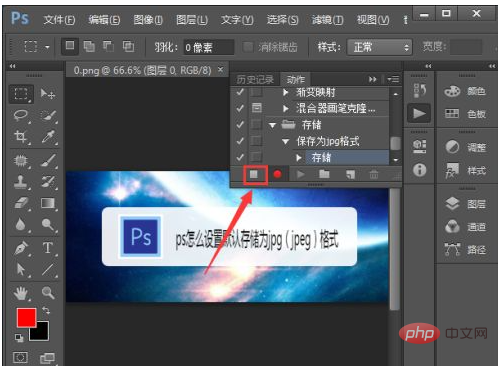498x366 pixels.
Task: Open the 编辑(E) menu
Action: coord(104,20)
